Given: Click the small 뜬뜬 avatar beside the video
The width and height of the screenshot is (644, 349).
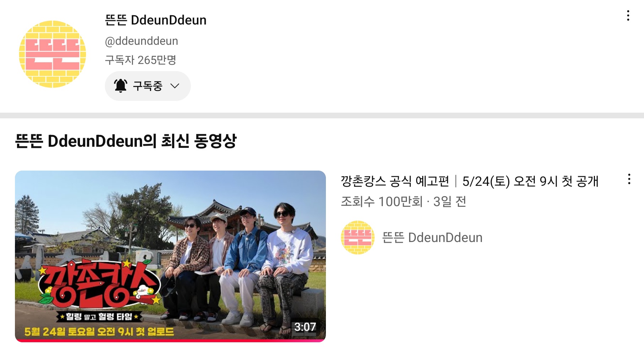Looking at the screenshot, I should pos(358,237).
